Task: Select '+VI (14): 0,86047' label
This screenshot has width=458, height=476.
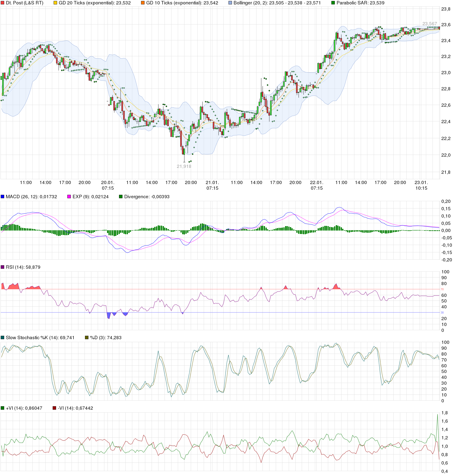Action: (24, 408)
